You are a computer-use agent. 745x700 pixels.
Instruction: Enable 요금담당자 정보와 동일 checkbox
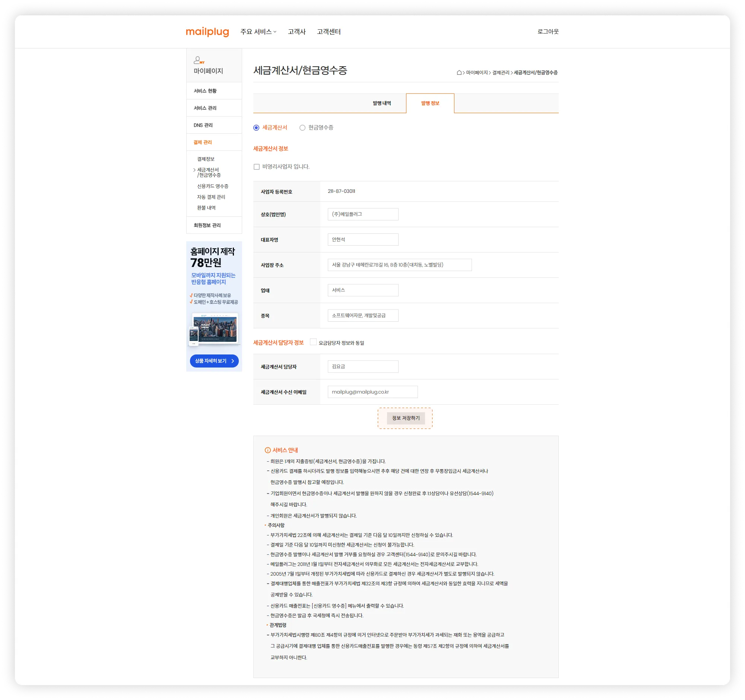point(313,342)
